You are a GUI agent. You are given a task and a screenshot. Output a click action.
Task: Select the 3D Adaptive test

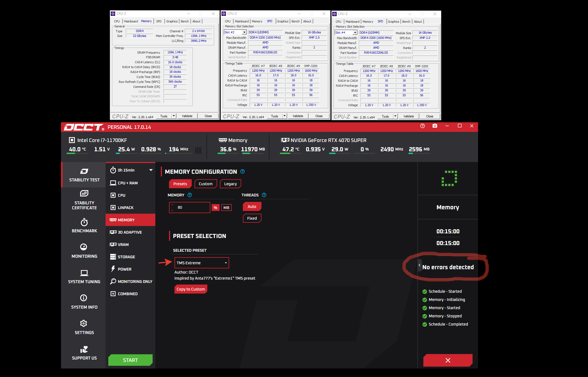(130, 232)
